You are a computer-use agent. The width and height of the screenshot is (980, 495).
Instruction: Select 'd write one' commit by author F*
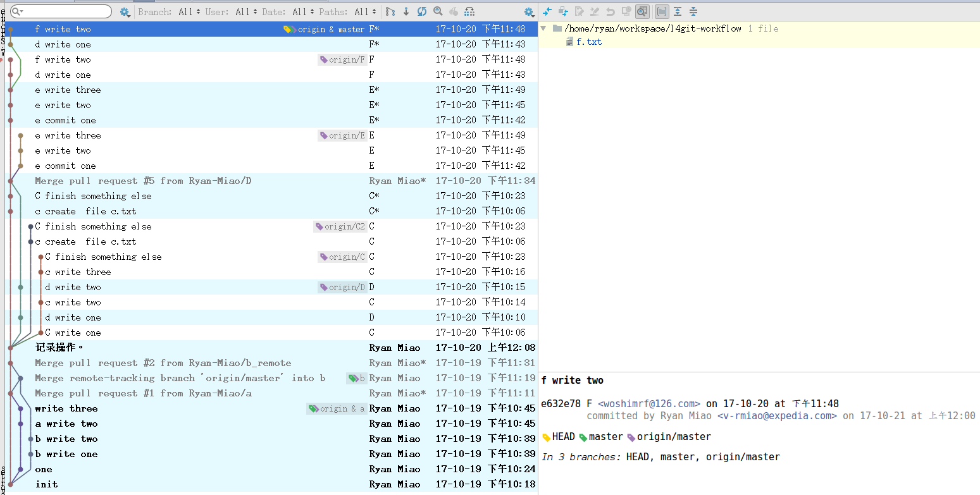click(x=271, y=44)
